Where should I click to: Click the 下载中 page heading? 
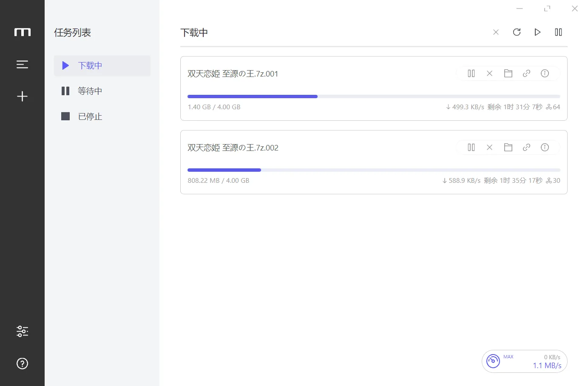point(194,33)
